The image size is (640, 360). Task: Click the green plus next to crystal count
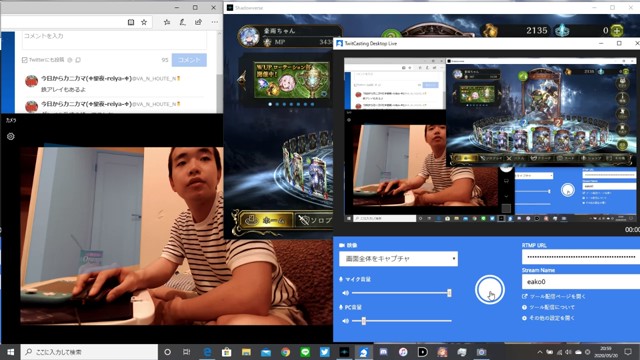[x=617, y=30]
